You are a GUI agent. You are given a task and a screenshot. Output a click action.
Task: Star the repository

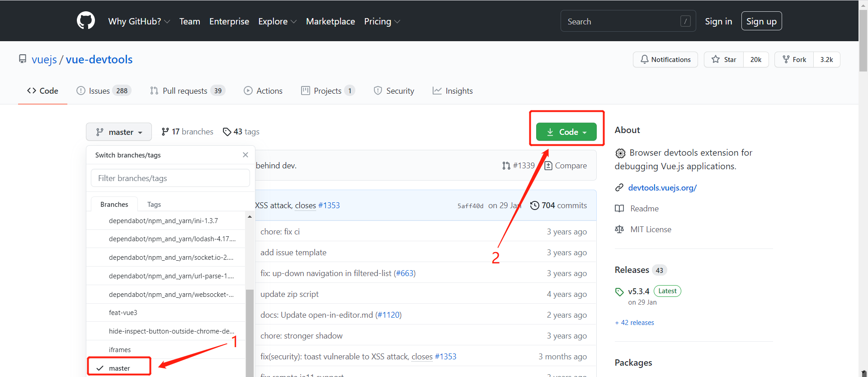pyautogui.click(x=723, y=59)
